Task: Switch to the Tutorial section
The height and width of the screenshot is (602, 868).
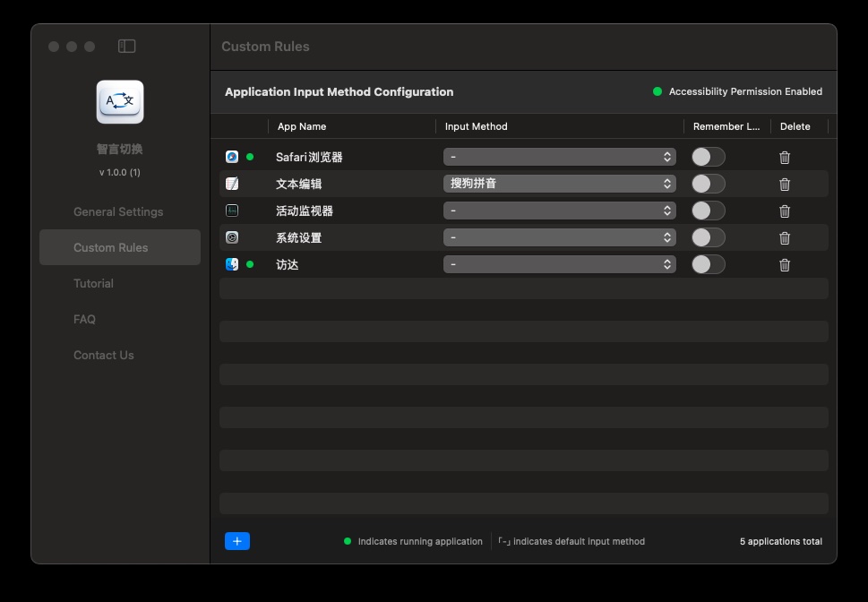Action: (x=94, y=283)
